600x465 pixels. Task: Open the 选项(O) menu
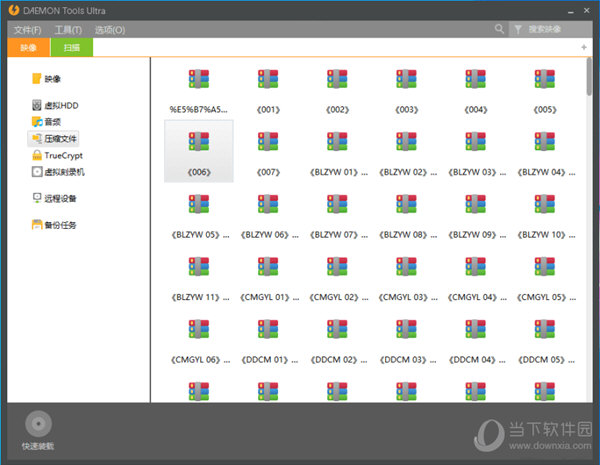pyautogui.click(x=110, y=30)
